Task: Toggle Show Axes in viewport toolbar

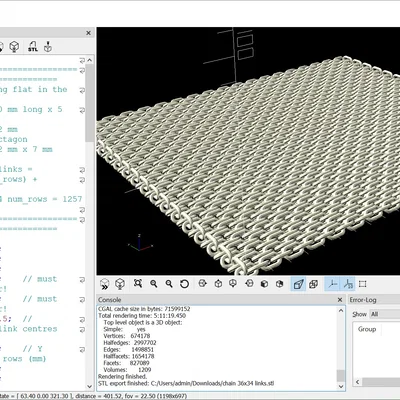Action: pos(332,284)
